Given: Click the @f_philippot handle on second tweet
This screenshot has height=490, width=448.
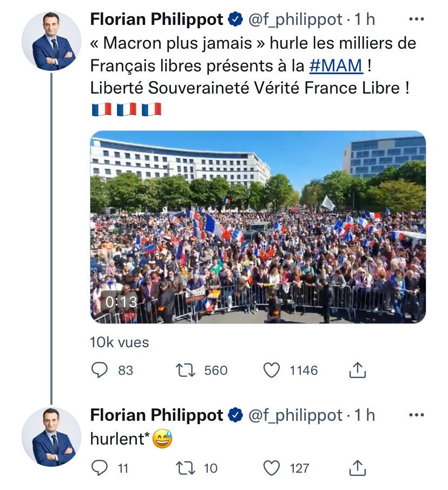Looking at the screenshot, I should (x=295, y=415).
